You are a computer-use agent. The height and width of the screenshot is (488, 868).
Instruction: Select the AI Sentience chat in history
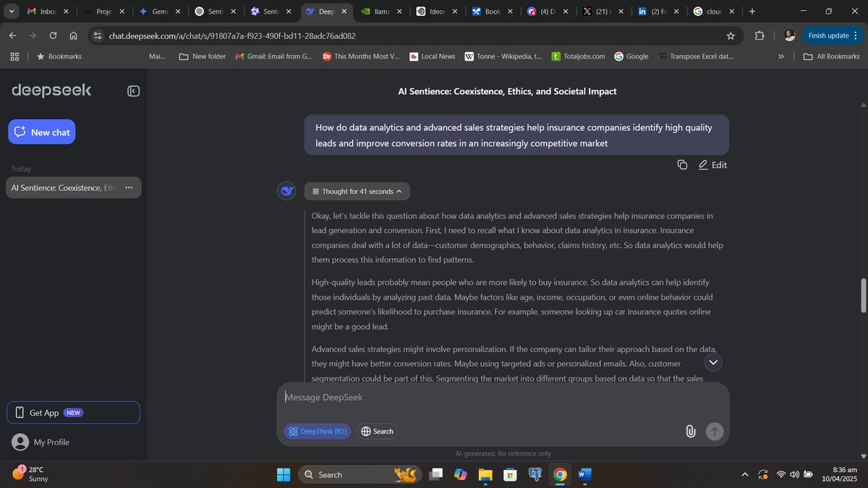click(75, 188)
